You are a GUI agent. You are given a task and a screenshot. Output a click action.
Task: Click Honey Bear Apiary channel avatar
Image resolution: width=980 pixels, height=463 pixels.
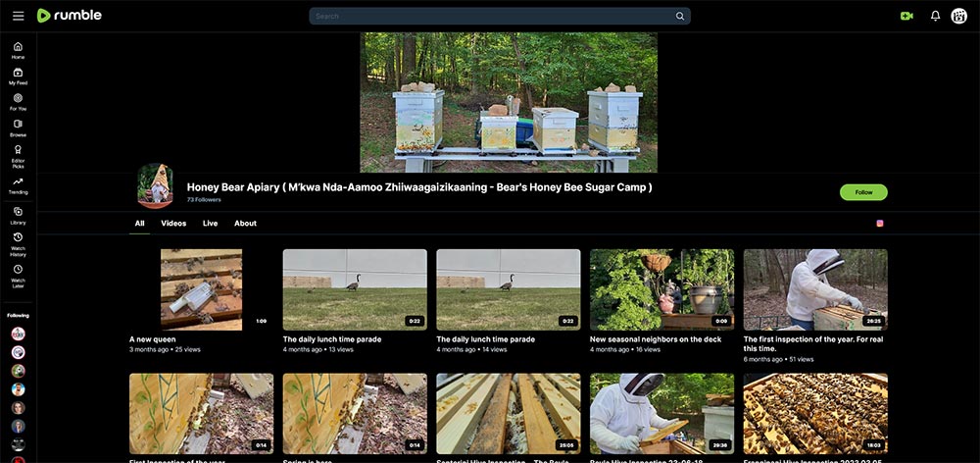pyautogui.click(x=155, y=185)
